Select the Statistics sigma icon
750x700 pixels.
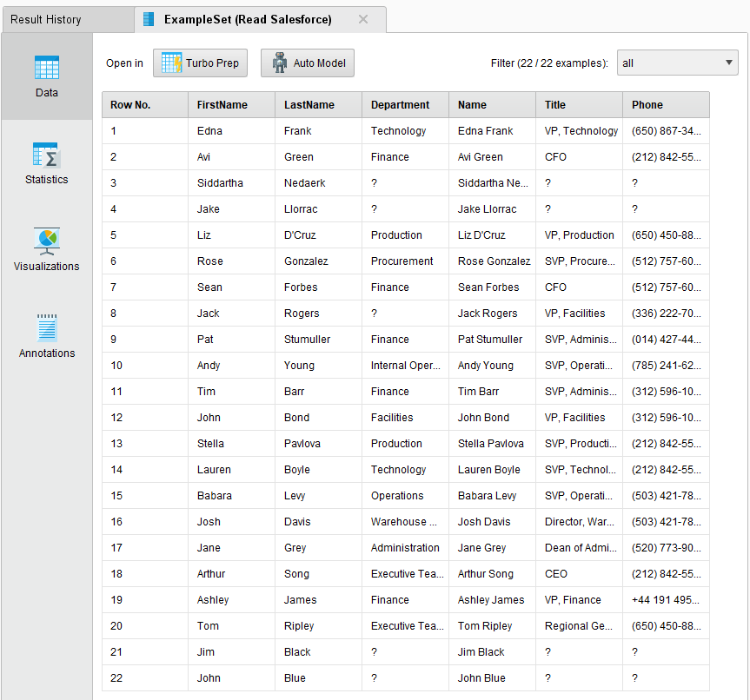(46, 155)
